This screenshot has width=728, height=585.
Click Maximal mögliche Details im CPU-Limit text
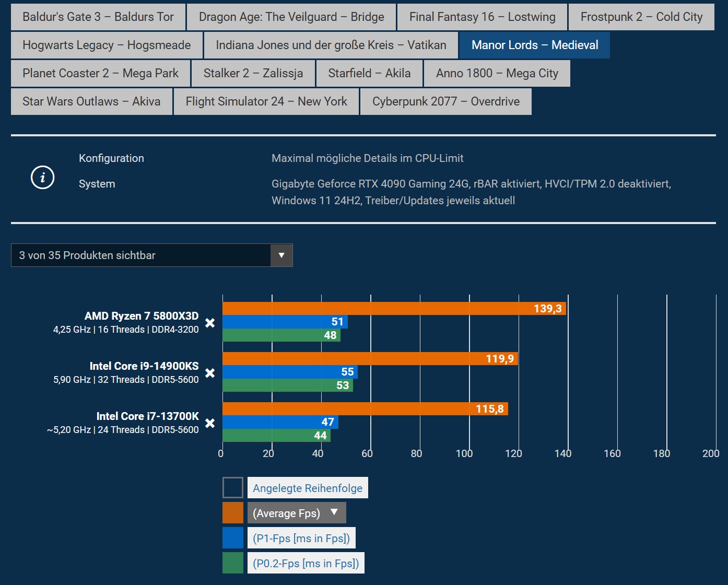[x=368, y=158]
